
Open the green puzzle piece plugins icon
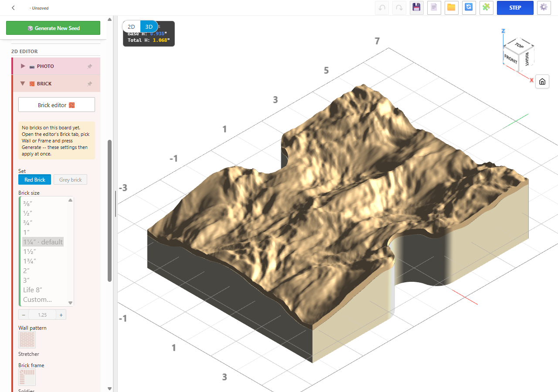click(x=487, y=7)
